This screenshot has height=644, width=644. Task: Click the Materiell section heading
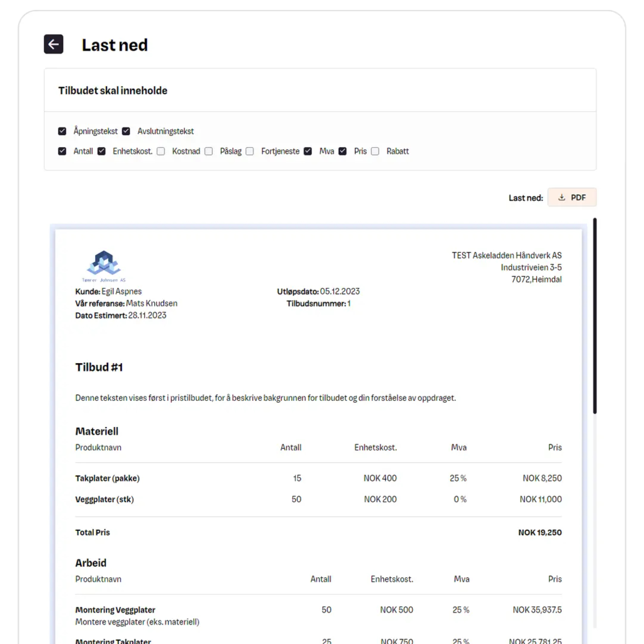97,431
